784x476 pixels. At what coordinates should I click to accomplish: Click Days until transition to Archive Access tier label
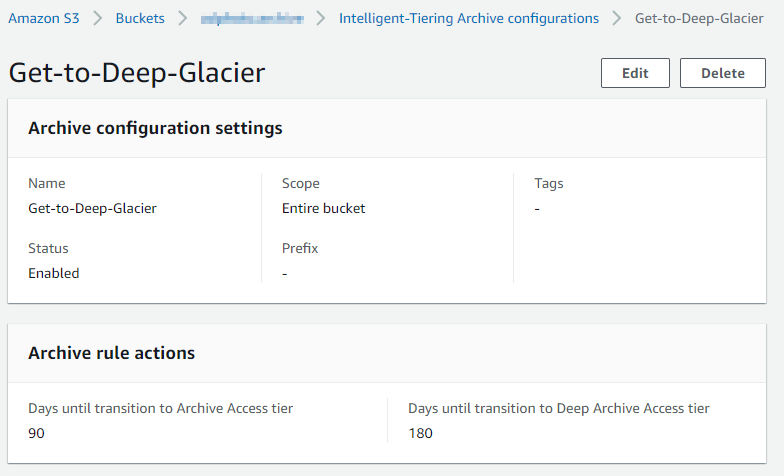(x=160, y=408)
